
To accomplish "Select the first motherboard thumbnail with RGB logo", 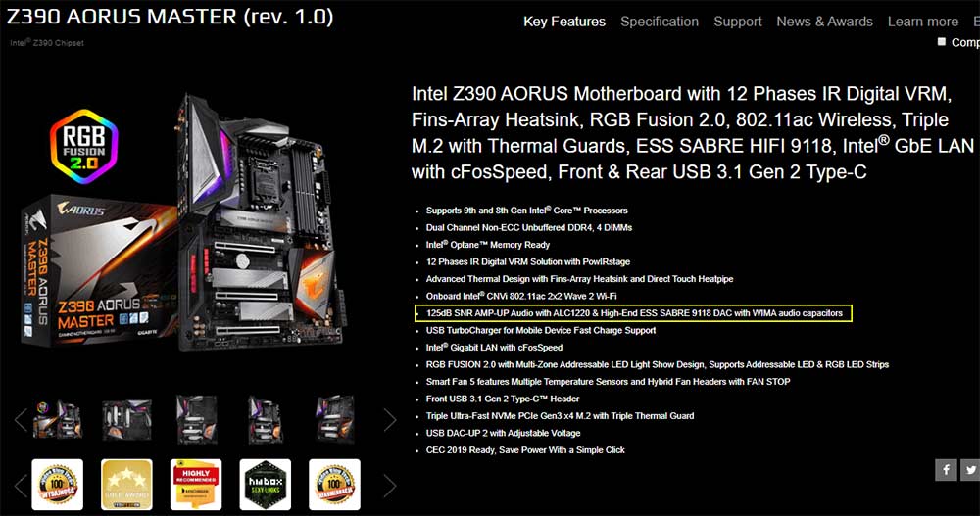I will tap(58, 419).
